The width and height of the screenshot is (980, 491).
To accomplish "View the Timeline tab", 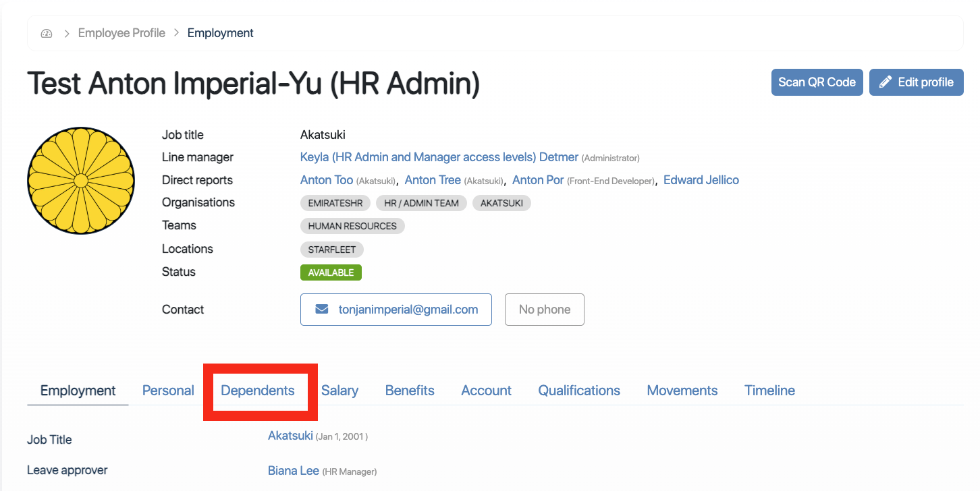I will coord(769,391).
